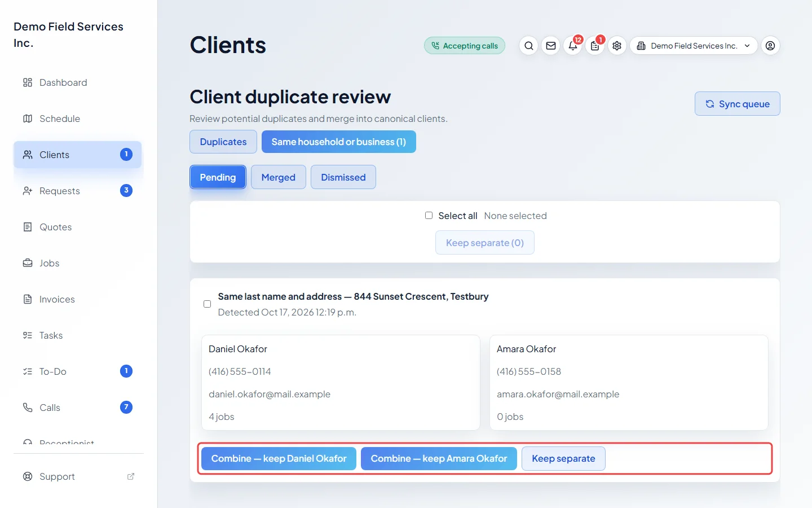Click the "4 jobs" count text
This screenshot has width=812, height=508.
[x=222, y=417]
